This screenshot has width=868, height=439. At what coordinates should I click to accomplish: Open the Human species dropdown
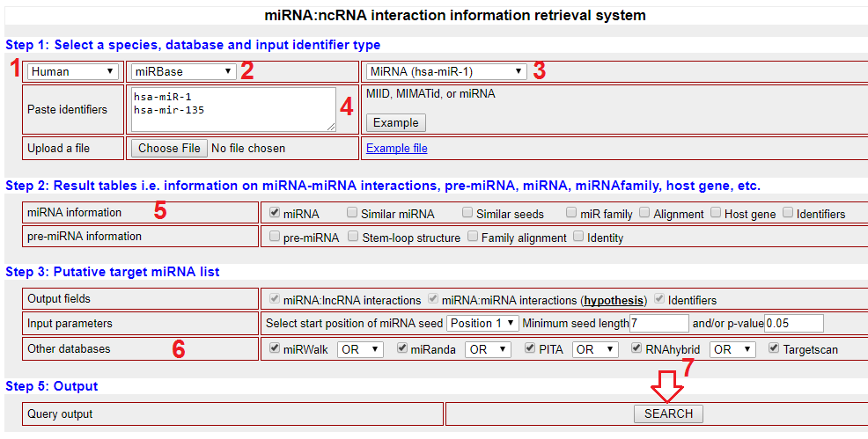tap(73, 71)
